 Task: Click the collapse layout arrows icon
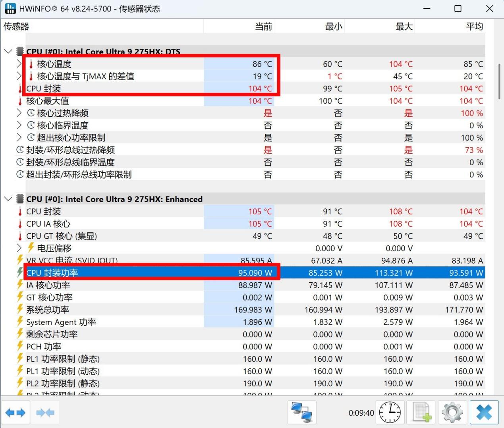click(x=45, y=413)
